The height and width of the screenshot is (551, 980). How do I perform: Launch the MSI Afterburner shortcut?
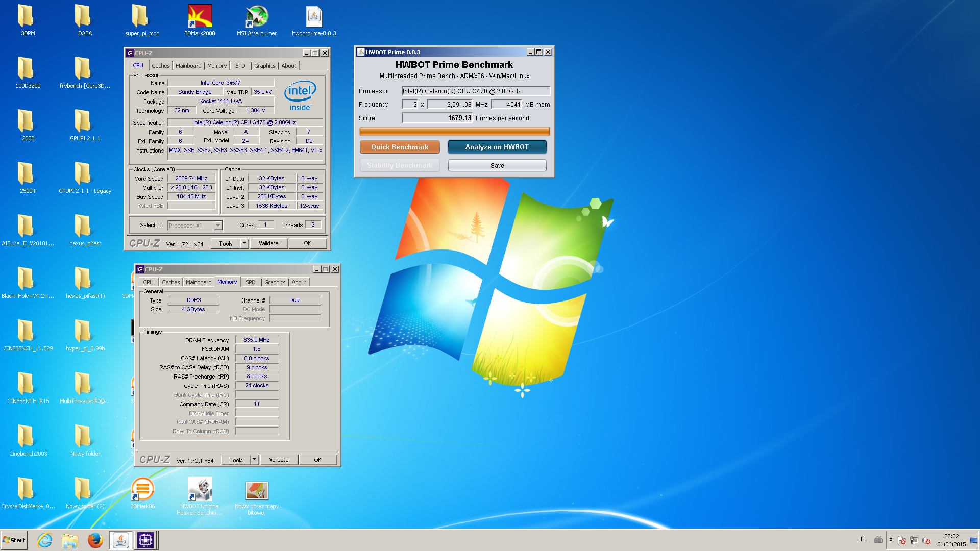(257, 20)
